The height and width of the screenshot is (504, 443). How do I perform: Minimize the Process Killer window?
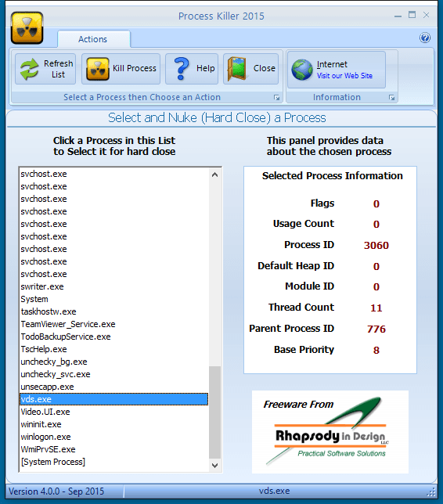point(398,16)
